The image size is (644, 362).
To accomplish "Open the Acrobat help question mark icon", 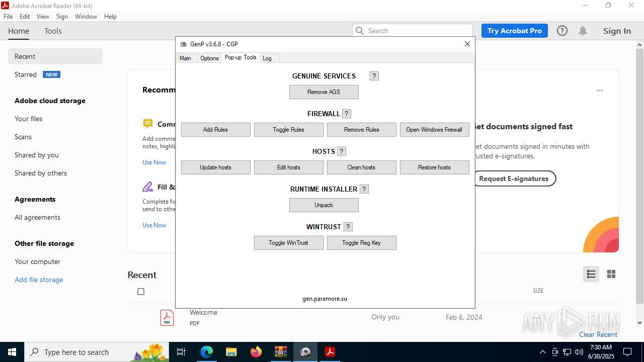I will pyautogui.click(x=562, y=31).
